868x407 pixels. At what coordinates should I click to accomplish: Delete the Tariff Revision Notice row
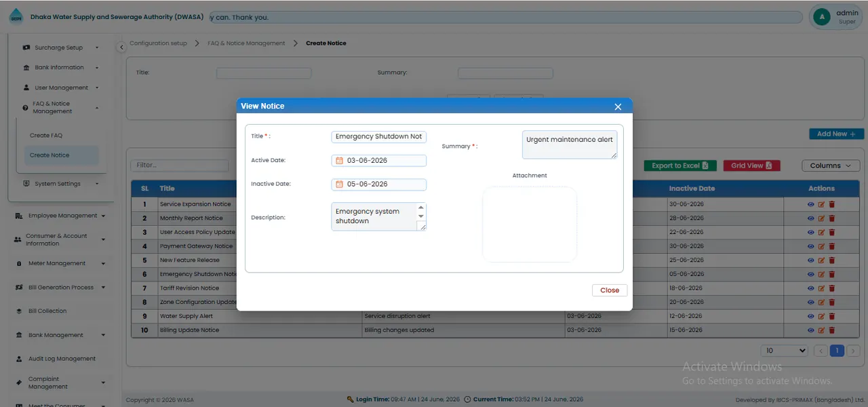click(832, 288)
